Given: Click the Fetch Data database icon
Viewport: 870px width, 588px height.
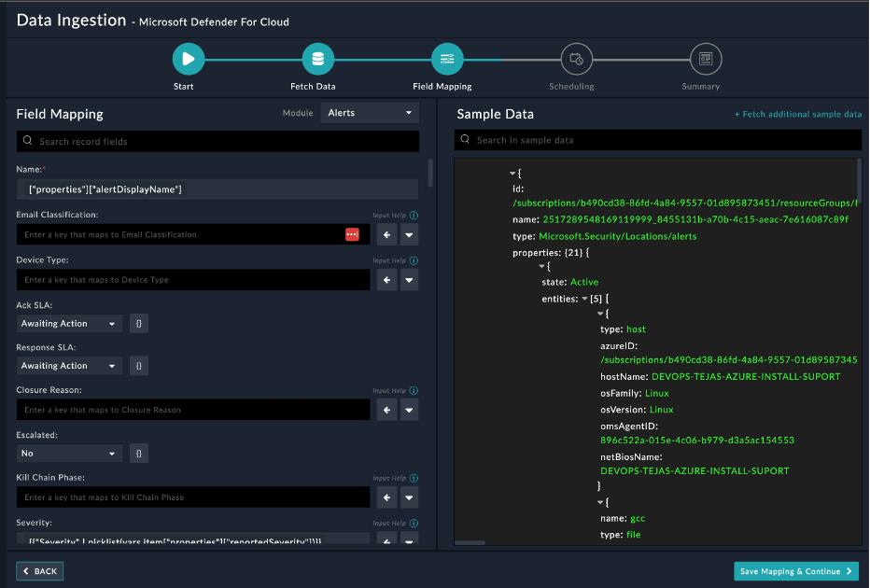Looking at the screenshot, I should click(x=317, y=59).
